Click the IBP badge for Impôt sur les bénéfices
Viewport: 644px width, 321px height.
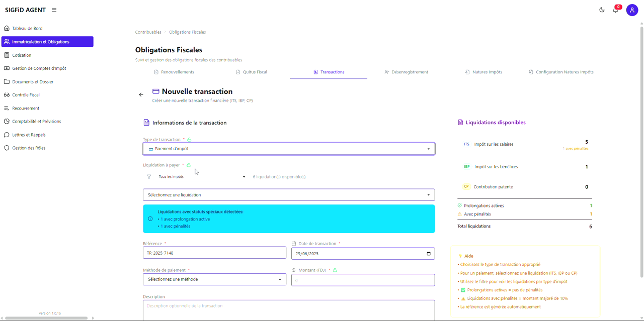point(466,166)
